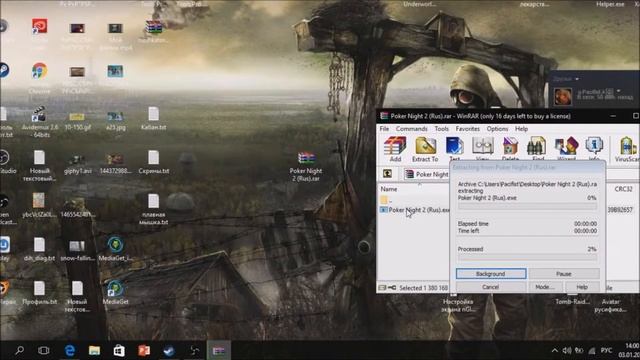Click friend avatar in Steam friends window
Image resolution: width=640 pixels, height=360 pixels.
(x=562, y=96)
